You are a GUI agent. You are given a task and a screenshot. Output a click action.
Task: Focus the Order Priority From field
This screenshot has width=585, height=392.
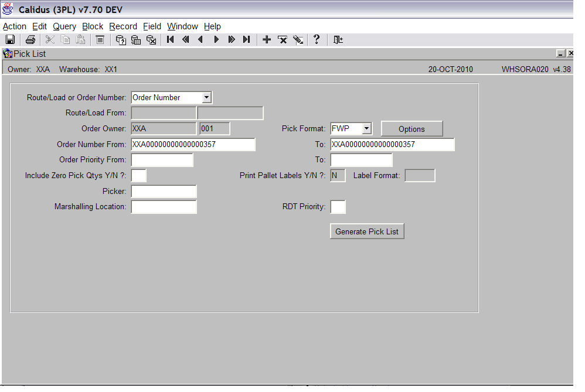tap(162, 160)
